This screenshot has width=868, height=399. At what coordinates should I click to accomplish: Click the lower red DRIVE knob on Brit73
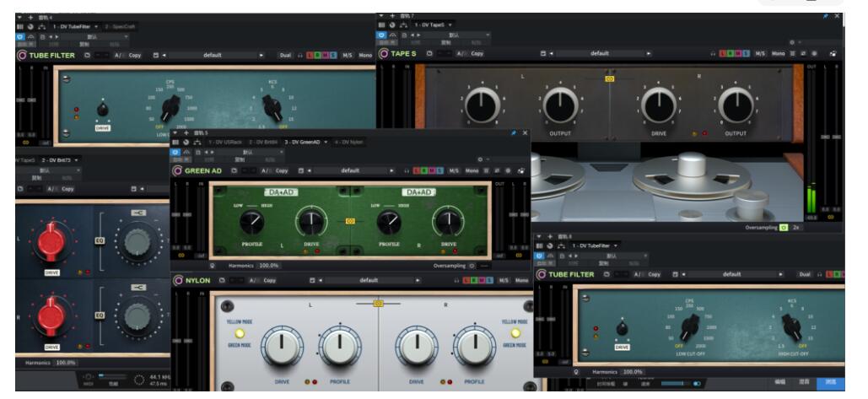pos(51,316)
